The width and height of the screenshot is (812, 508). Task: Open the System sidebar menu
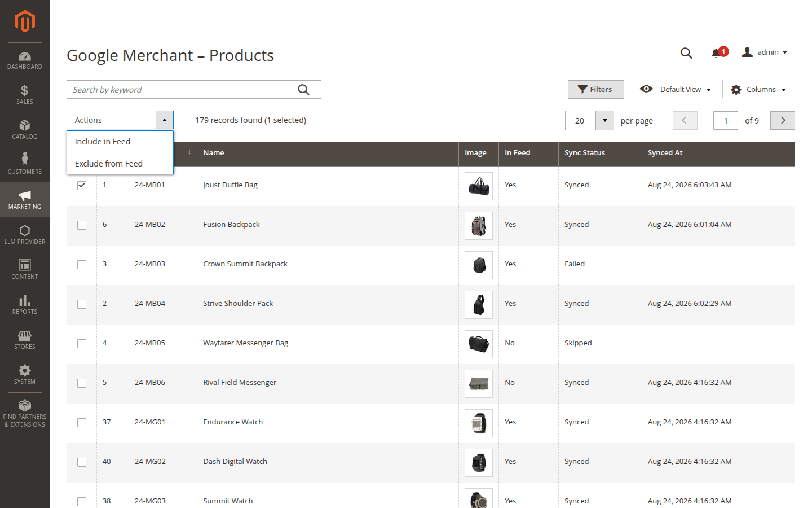[x=25, y=375]
